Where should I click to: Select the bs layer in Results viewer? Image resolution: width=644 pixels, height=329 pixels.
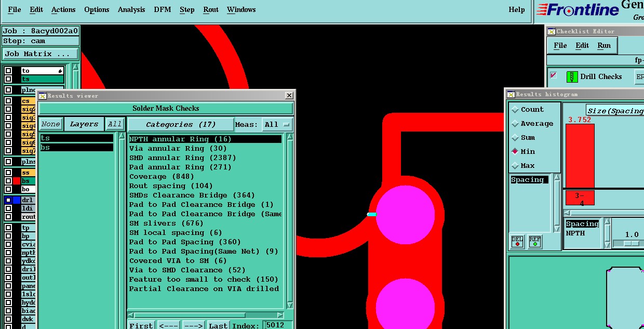76,148
